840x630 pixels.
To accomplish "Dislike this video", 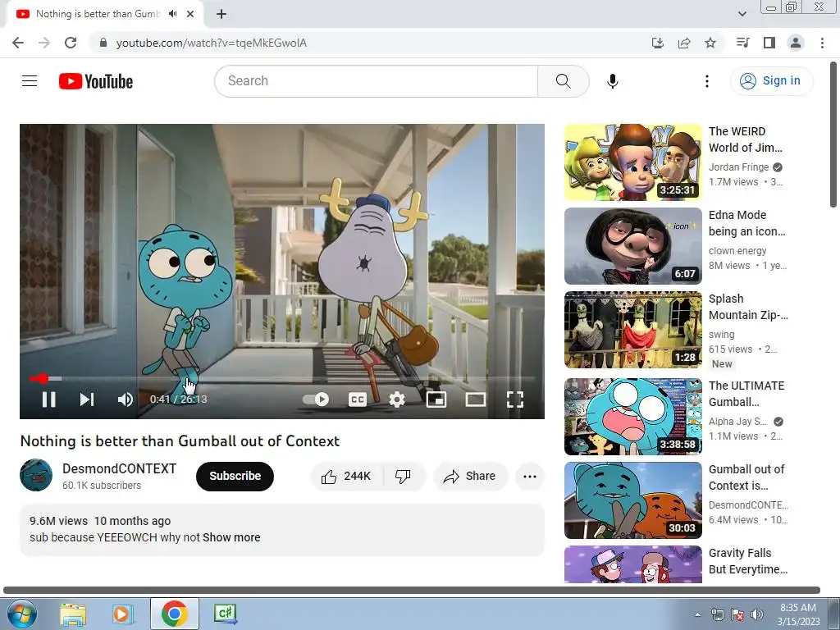I will [x=403, y=476].
